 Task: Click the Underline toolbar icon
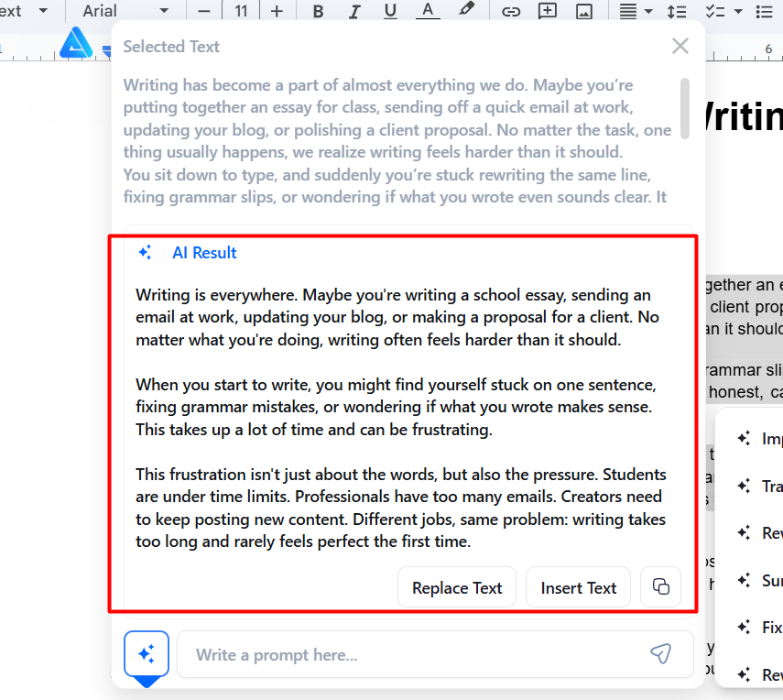tap(390, 11)
